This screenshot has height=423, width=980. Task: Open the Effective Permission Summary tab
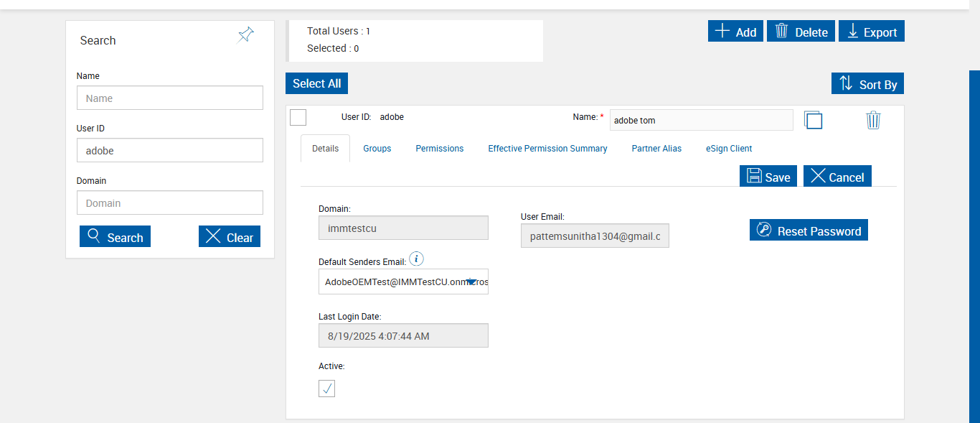[x=547, y=149]
